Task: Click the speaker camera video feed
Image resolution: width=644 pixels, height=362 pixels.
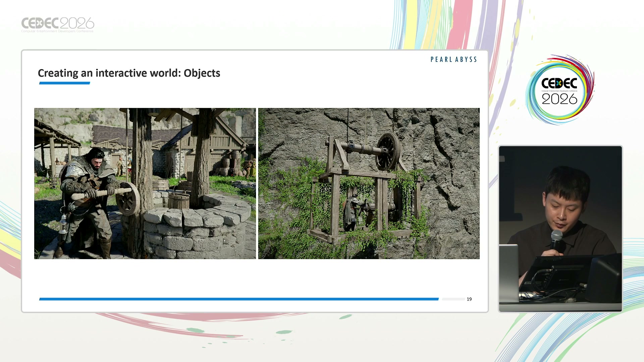Action: point(560,229)
